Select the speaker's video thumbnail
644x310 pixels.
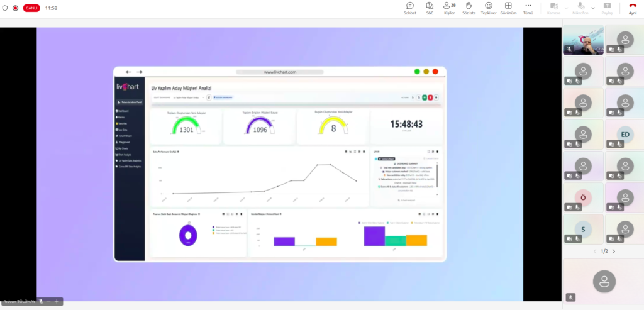pyautogui.click(x=583, y=40)
